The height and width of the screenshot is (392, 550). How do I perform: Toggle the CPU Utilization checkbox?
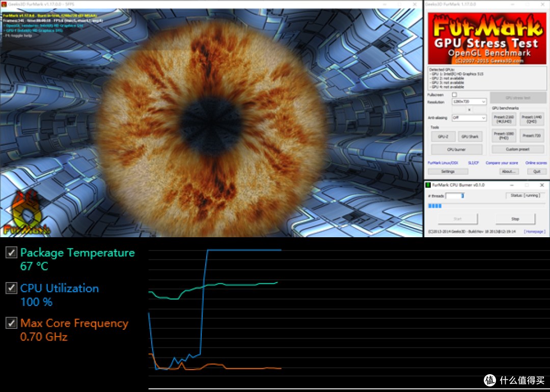pyautogui.click(x=11, y=288)
